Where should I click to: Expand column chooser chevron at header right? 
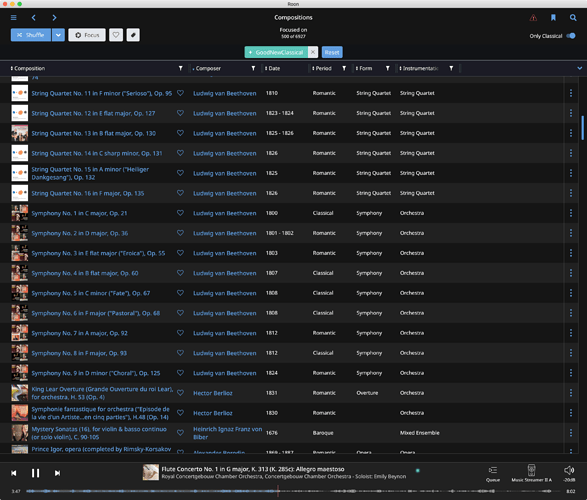[x=580, y=68]
